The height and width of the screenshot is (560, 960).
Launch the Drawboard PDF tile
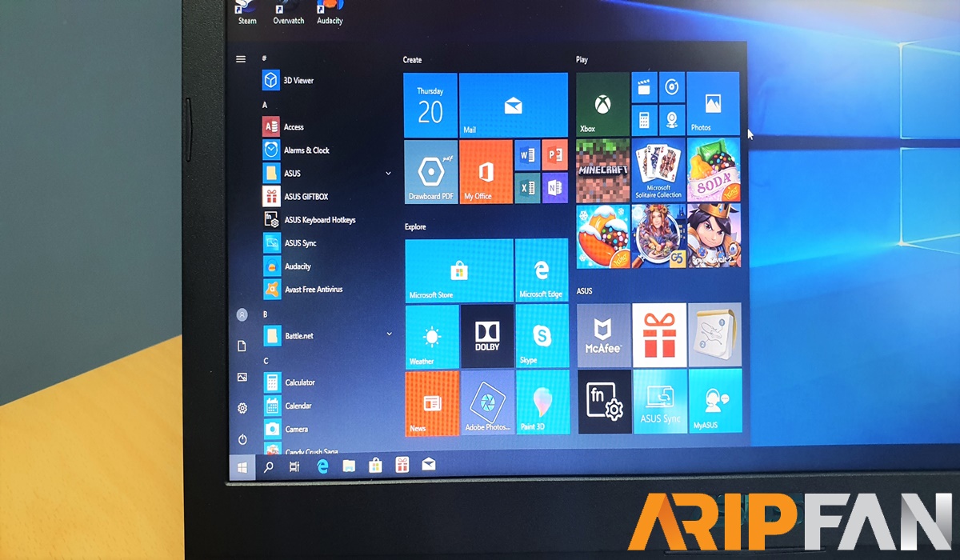(430, 171)
